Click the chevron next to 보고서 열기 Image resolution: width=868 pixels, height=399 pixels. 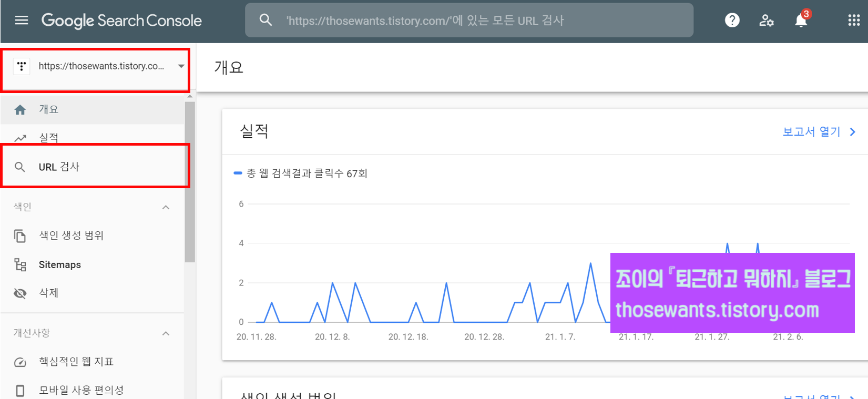(x=853, y=132)
